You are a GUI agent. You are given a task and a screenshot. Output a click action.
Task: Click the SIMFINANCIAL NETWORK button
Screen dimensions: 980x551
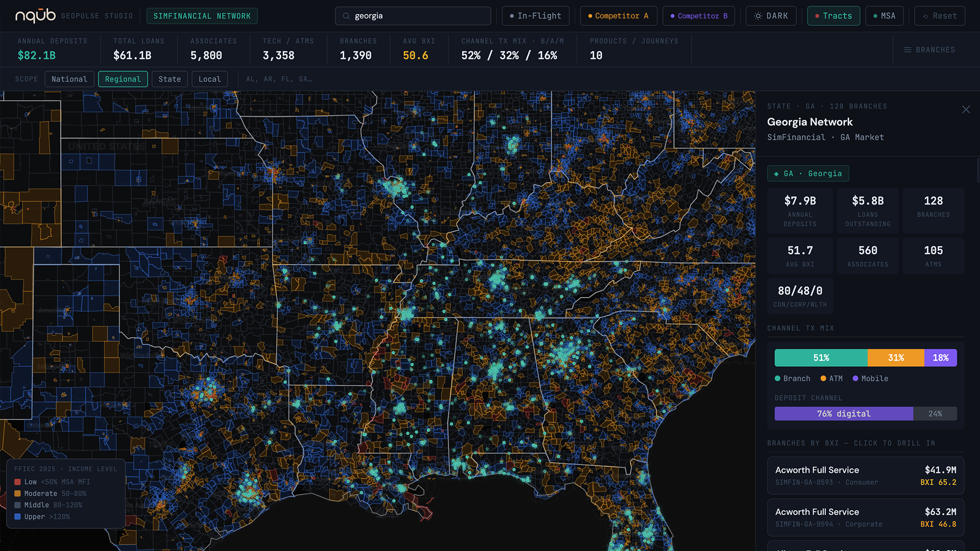pos(202,16)
